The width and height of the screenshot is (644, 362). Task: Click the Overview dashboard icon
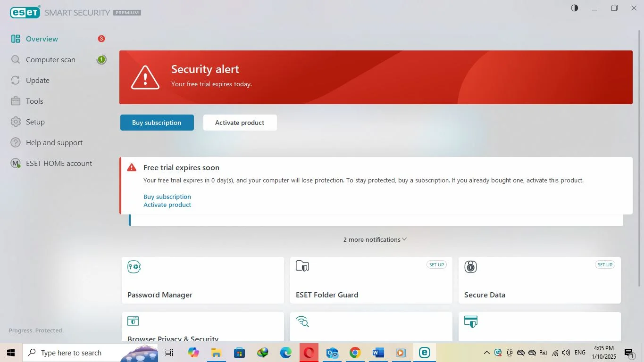tap(16, 39)
